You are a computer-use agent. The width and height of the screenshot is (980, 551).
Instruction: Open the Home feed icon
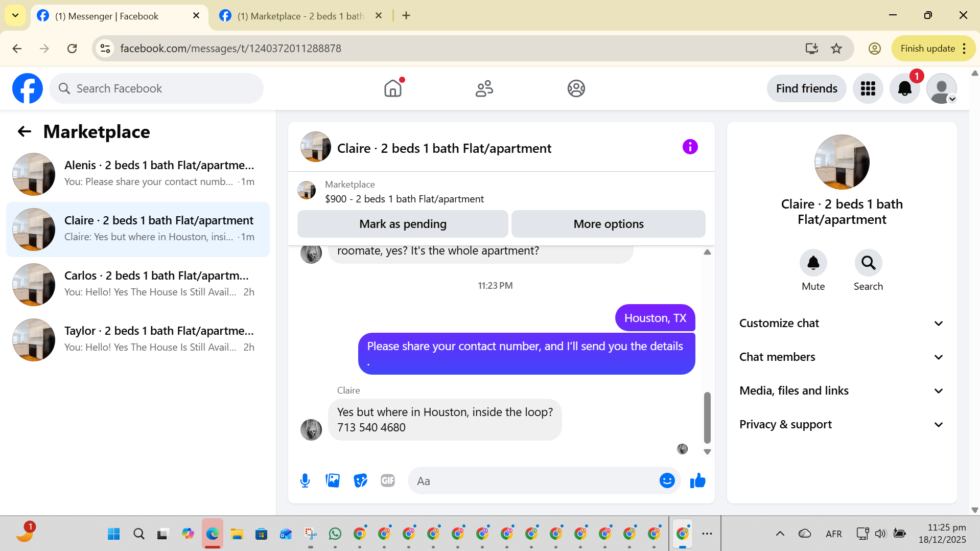point(393,88)
